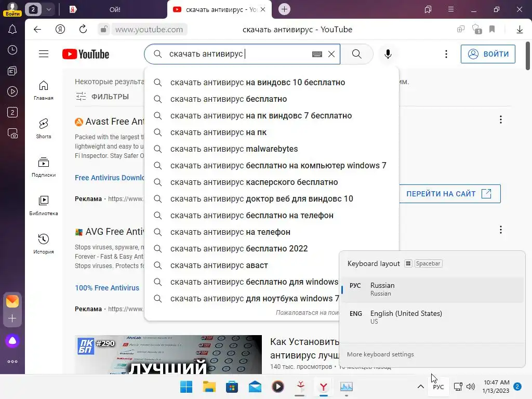Image resolution: width=532 pixels, height=399 pixels.
Task: Open notifications bell in browser sidebar
Action: coord(12,30)
